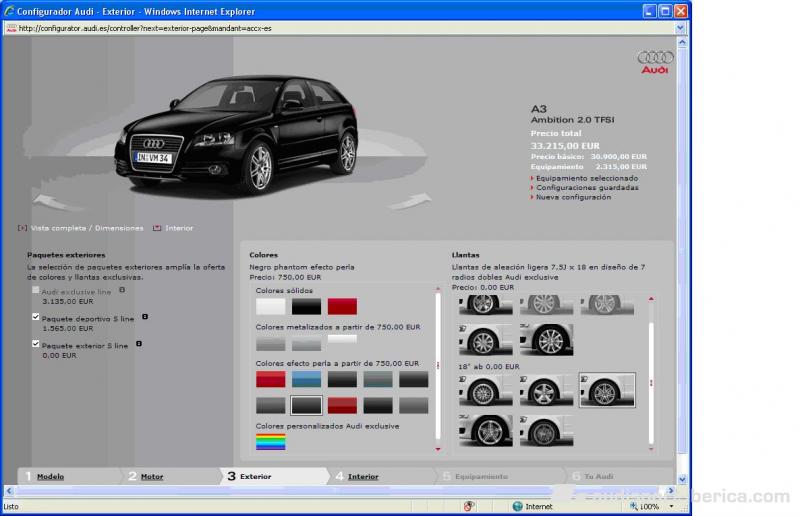Select first wheel under 18" ab 0,00 EUR
This screenshot has height=516, width=800.
(x=486, y=390)
